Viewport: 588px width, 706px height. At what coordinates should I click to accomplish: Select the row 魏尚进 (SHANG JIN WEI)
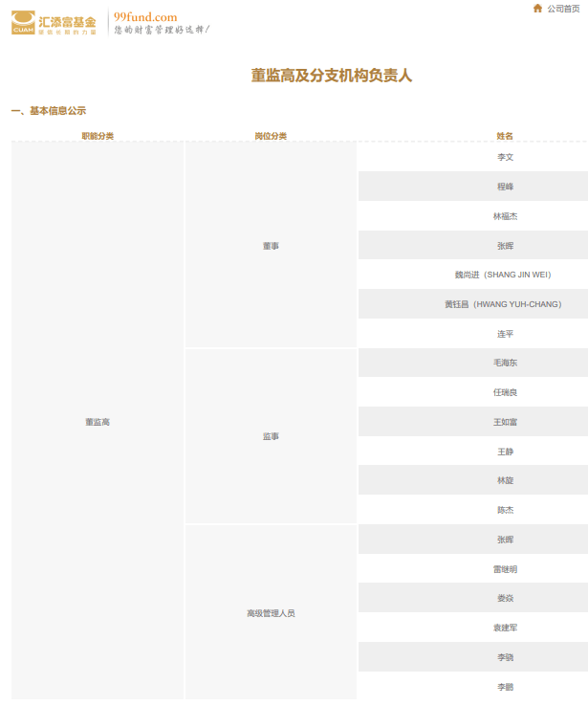pyautogui.click(x=503, y=275)
